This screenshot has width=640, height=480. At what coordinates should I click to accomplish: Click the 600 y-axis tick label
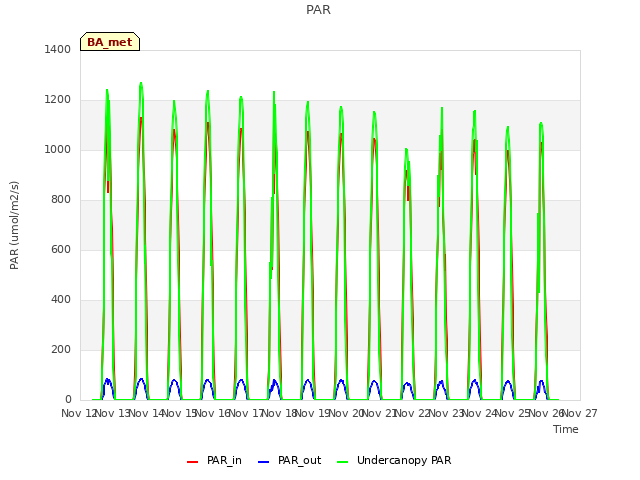(x=61, y=249)
